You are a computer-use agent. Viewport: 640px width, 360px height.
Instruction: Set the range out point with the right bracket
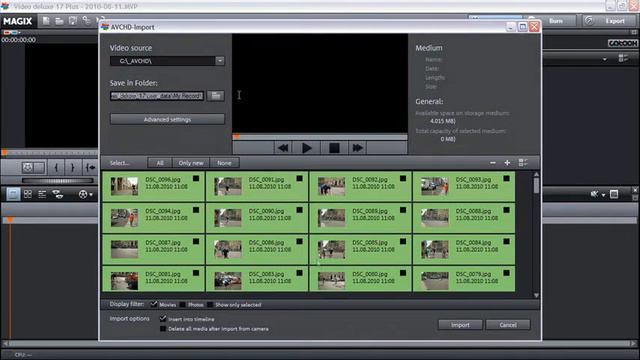point(72,167)
